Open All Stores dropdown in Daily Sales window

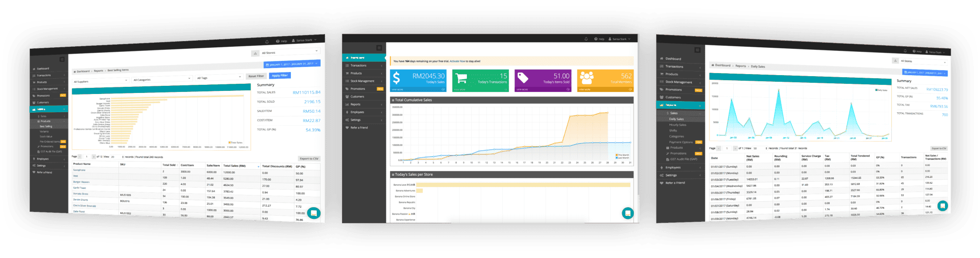923,61
